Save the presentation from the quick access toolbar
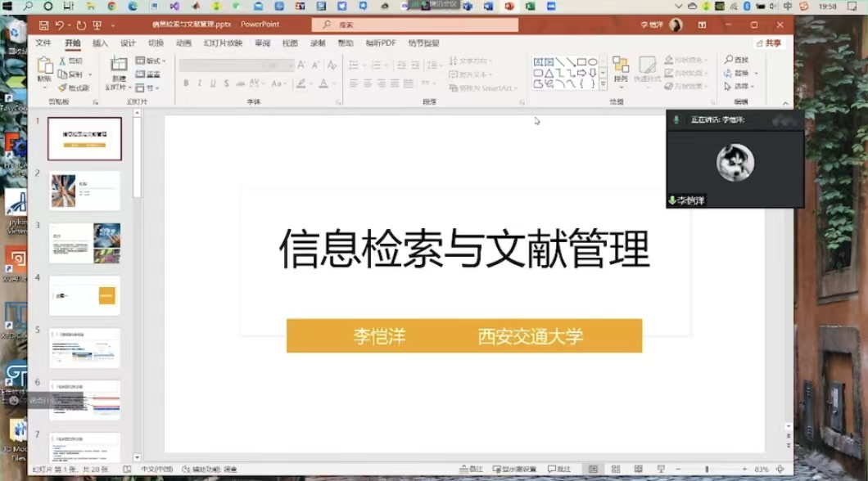868x481 pixels. tap(43, 25)
